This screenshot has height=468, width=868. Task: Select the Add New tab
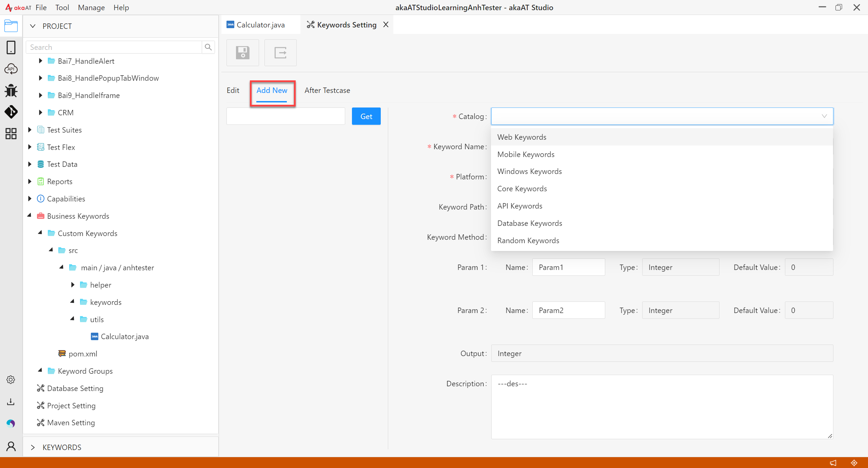point(272,90)
